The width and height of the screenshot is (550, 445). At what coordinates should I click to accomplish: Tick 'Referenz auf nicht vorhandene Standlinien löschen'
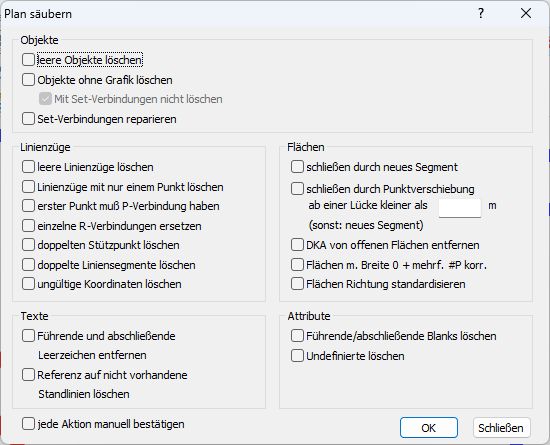click(28, 375)
